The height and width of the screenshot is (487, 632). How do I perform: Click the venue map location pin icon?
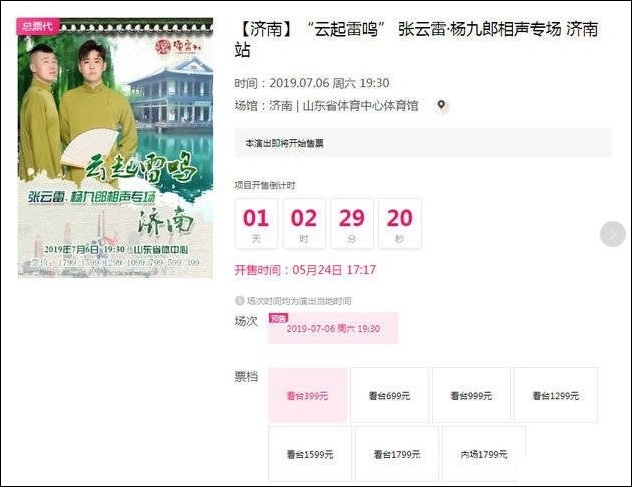(442, 106)
